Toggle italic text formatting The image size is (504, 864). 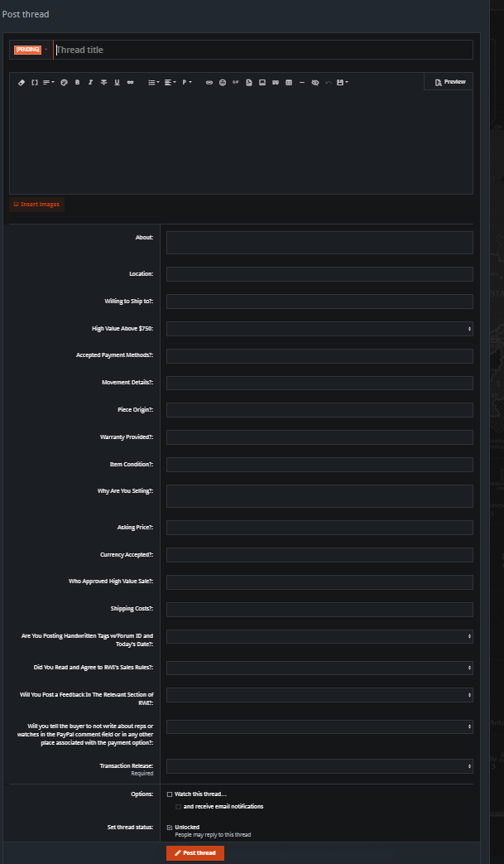click(x=90, y=82)
